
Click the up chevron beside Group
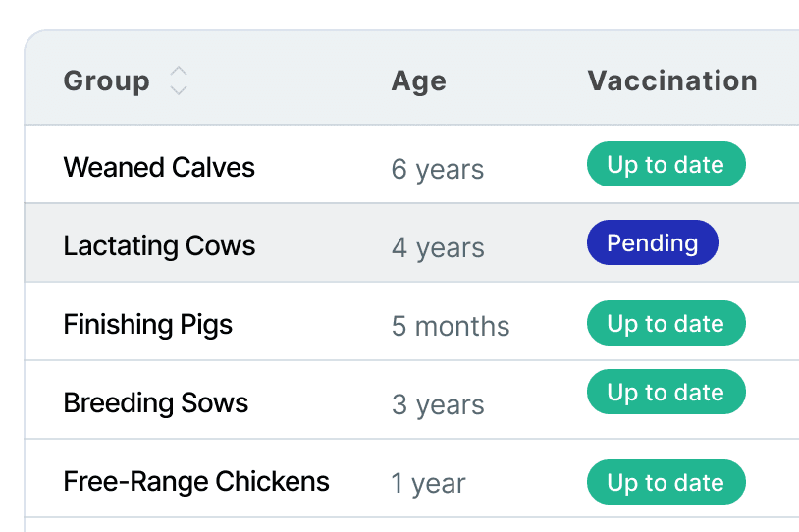point(179,72)
